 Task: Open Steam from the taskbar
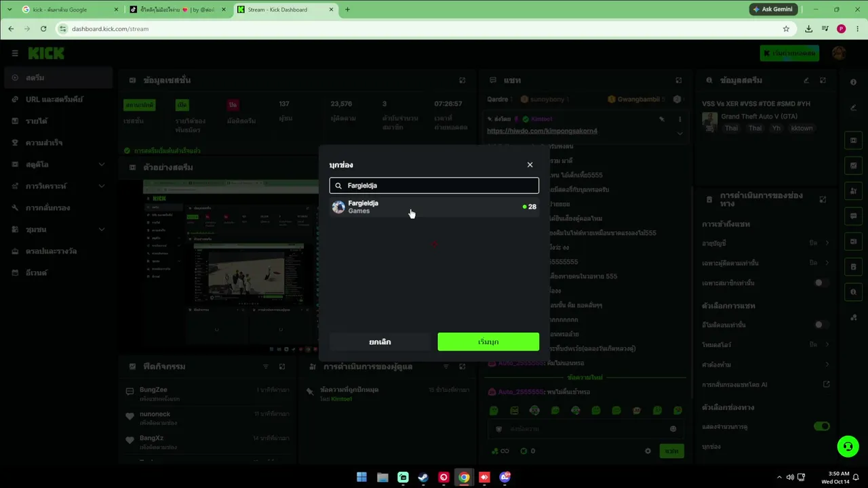click(423, 477)
